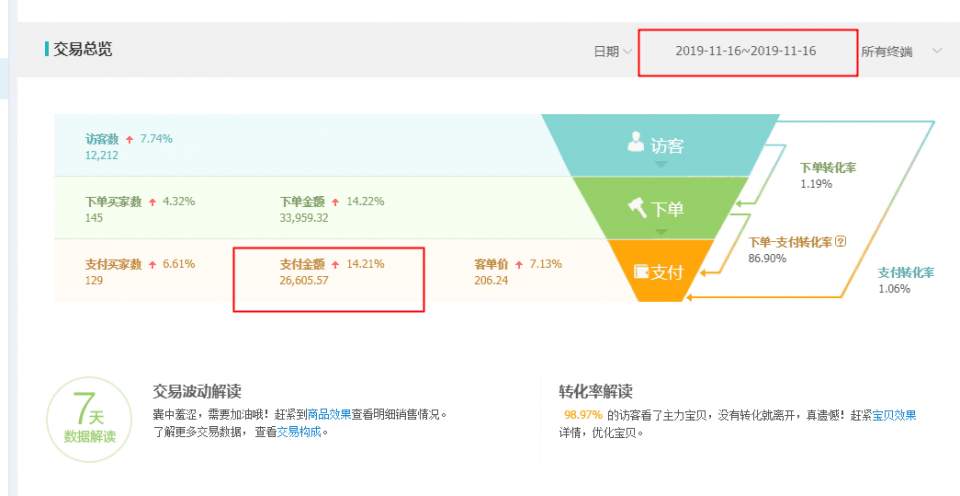Open the 宝贝效果 link
This screenshot has width=960, height=496.
click(x=894, y=415)
